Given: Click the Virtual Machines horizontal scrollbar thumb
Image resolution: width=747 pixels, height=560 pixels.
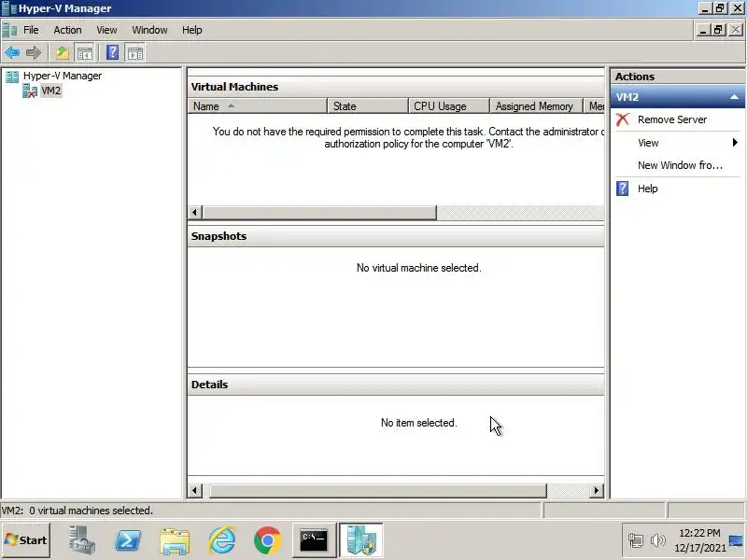Looking at the screenshot, I should coord(319,213).
